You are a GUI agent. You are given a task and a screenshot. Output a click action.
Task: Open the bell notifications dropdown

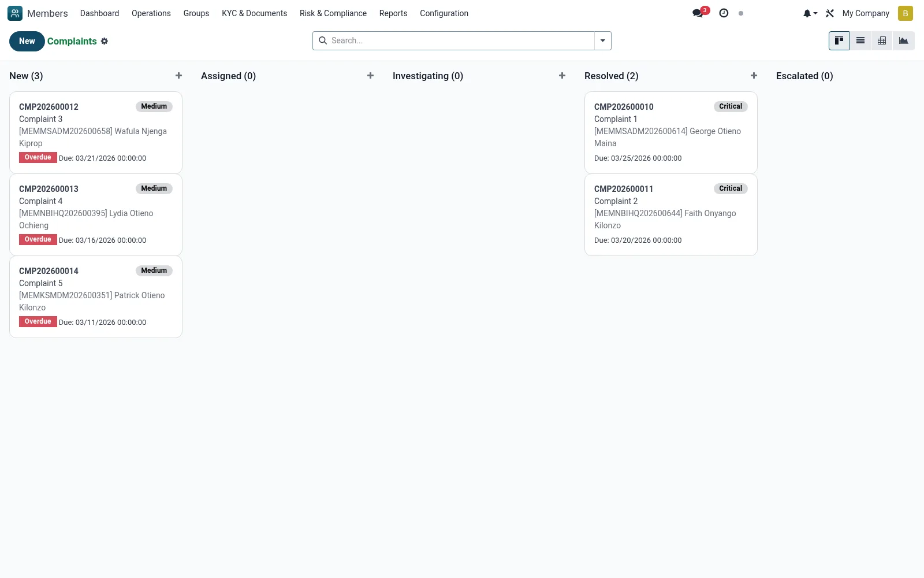click(x=810, y=13)
